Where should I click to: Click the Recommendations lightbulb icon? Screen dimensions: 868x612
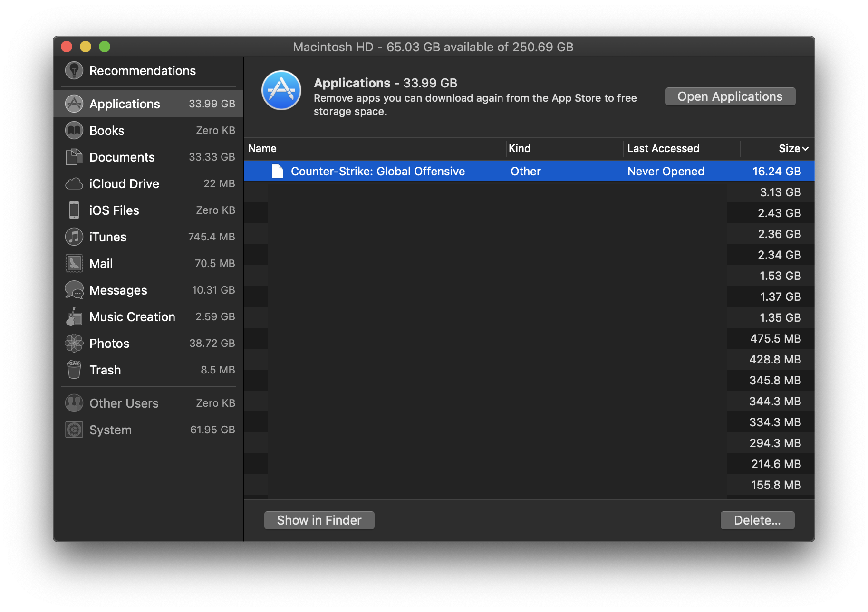74,71
